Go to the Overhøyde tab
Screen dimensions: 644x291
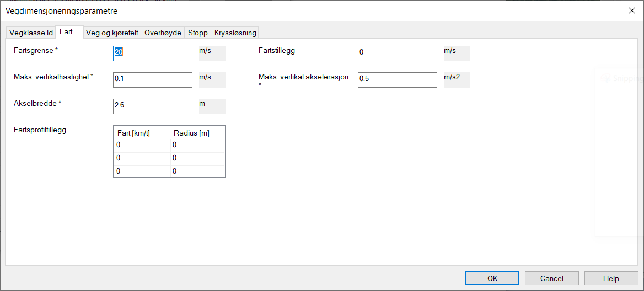pos(163,33)
